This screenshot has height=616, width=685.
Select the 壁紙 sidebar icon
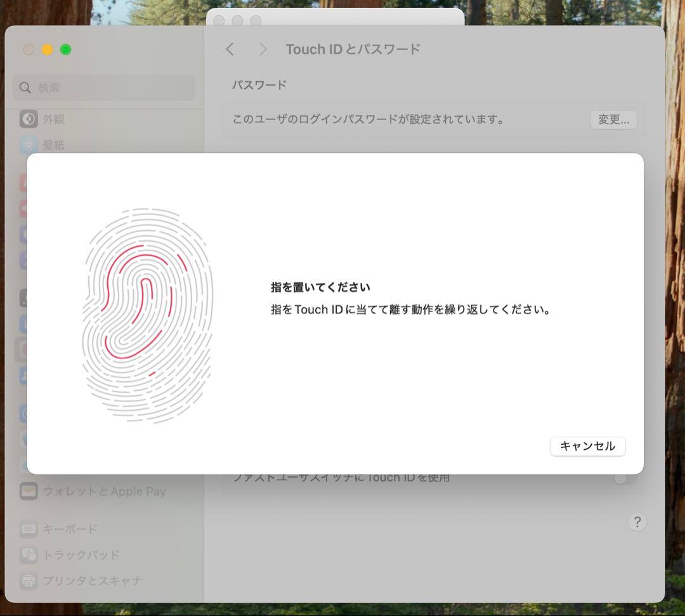[29, 145]
